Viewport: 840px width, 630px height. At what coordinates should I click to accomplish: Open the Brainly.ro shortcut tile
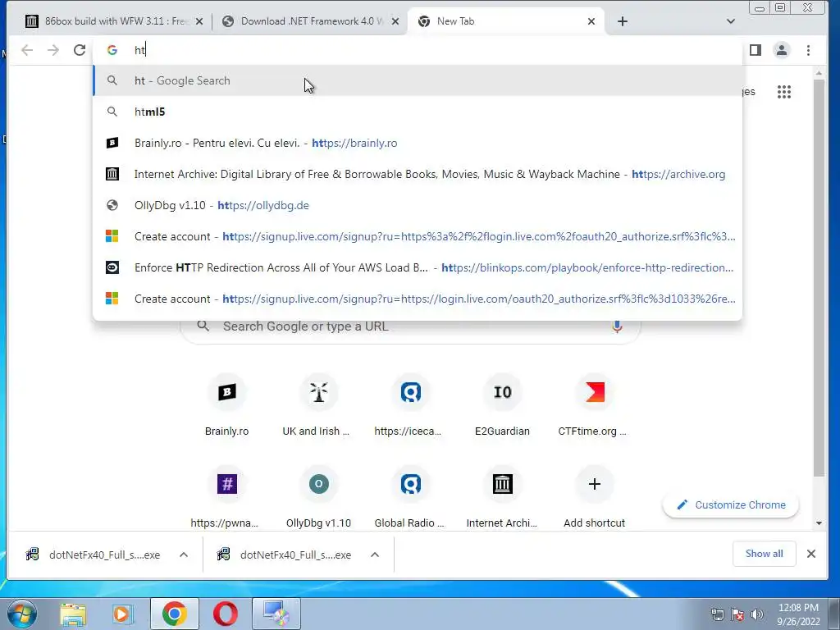226,405
